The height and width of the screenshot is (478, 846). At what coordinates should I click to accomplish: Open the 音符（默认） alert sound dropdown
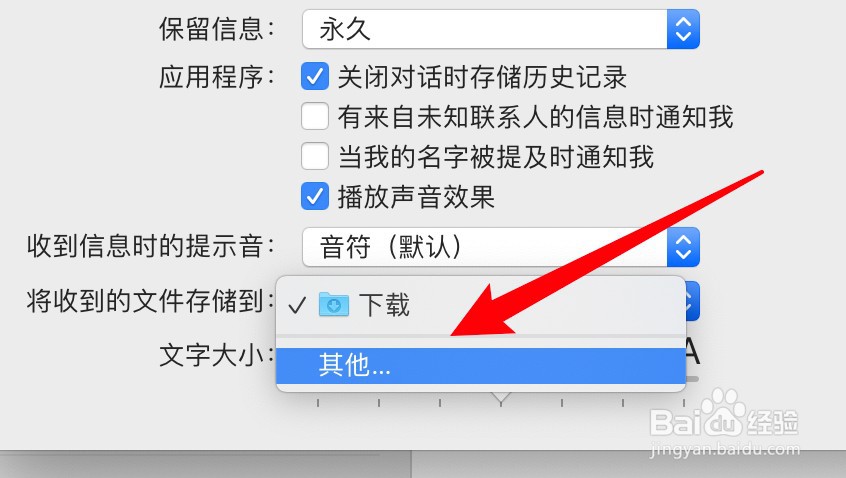(x=501, y=247)
